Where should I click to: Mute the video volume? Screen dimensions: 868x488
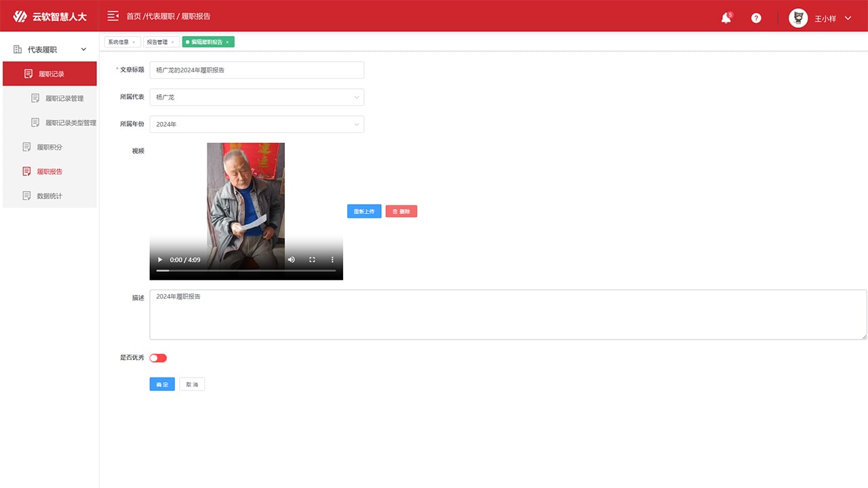[292, 260]
